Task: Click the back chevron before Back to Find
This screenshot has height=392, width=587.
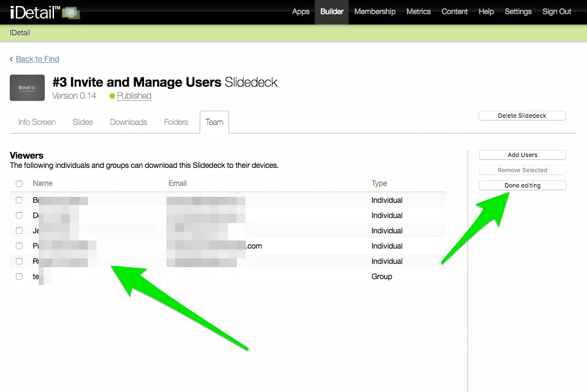Action: coord(11,59)
